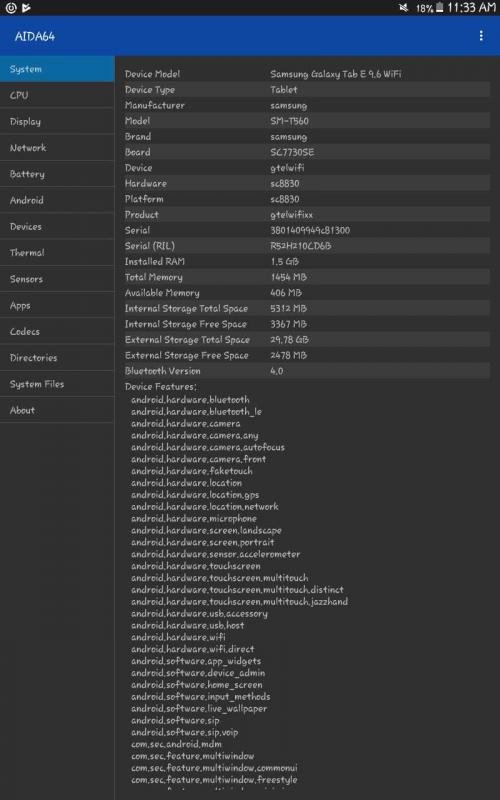Select the Device Type Tablet row

click(x=307, y=90)
